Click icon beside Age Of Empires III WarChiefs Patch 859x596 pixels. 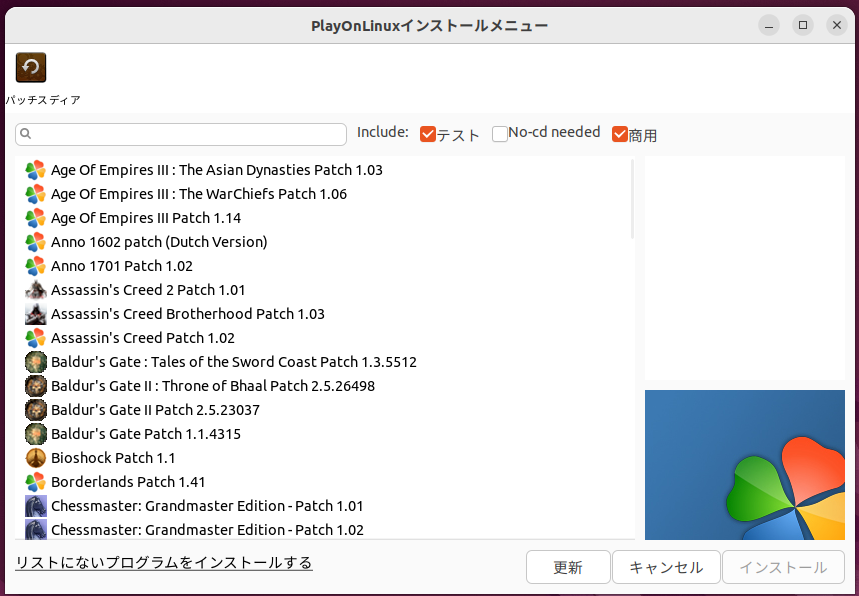point(36,194)
